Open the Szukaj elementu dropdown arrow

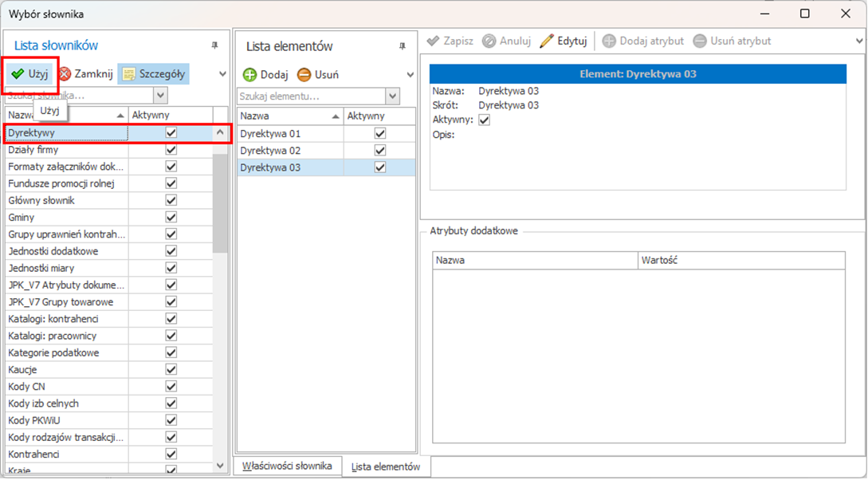[x=392, y=96]
